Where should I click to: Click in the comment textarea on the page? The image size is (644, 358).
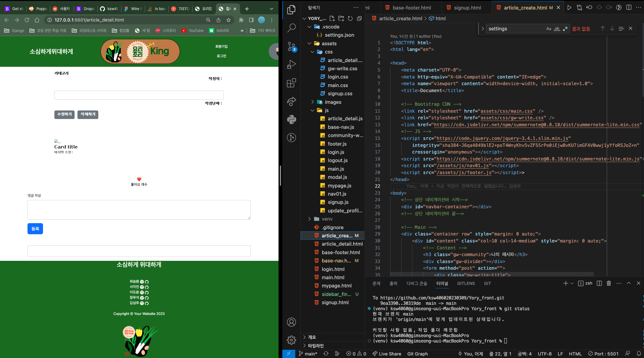coord(139,210)
